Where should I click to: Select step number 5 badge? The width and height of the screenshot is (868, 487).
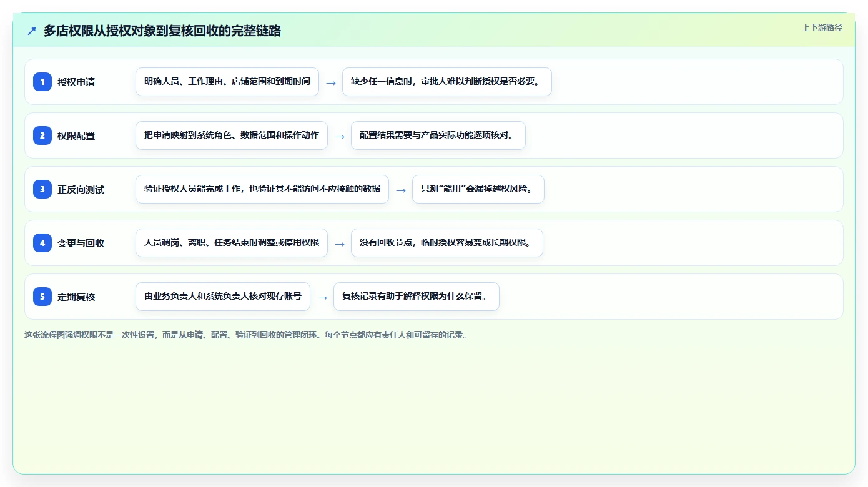(42, 296)
